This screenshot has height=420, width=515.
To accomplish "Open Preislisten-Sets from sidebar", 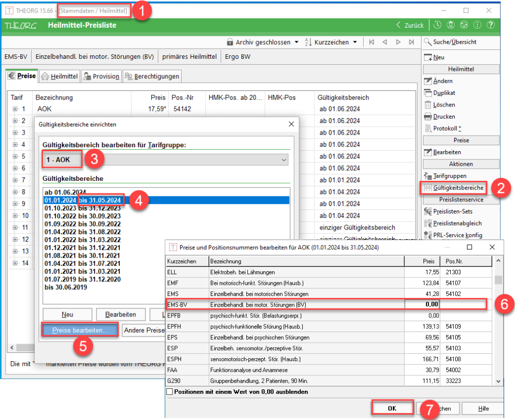I will [452, 212].
